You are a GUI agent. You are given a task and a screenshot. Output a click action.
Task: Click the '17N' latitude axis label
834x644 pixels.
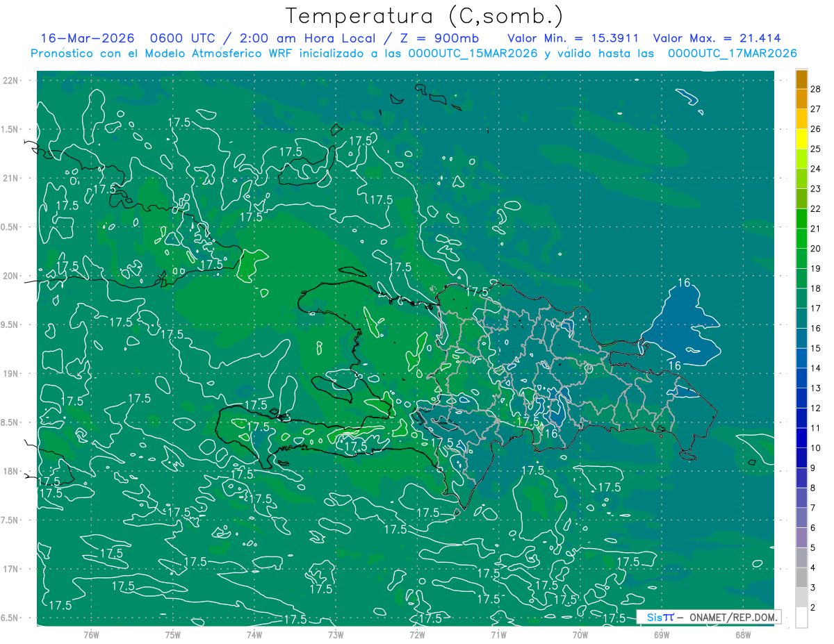[11, 569]
